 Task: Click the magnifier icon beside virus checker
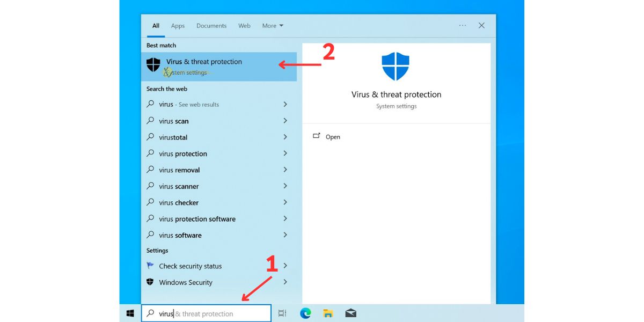click(150, 202)
